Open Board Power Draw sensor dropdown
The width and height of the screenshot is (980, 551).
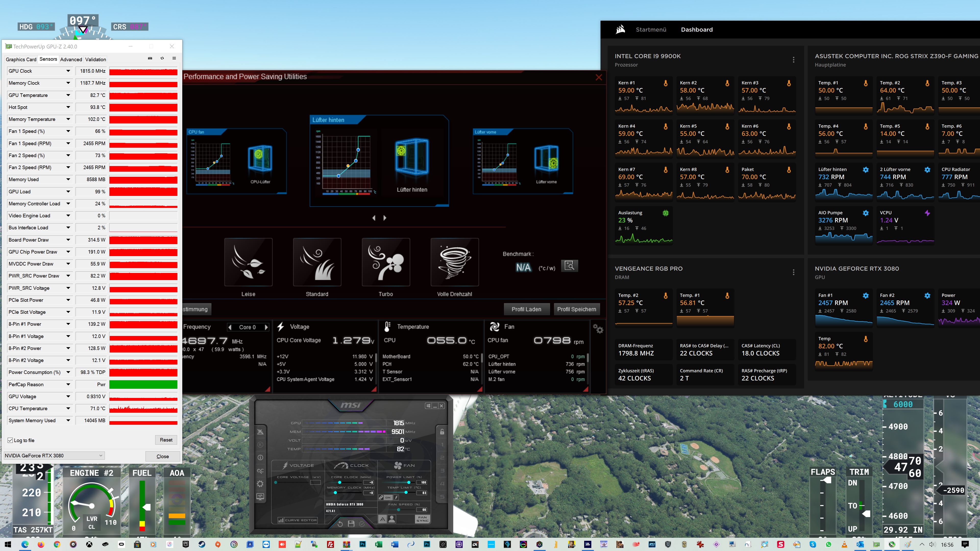click(68, 240)
